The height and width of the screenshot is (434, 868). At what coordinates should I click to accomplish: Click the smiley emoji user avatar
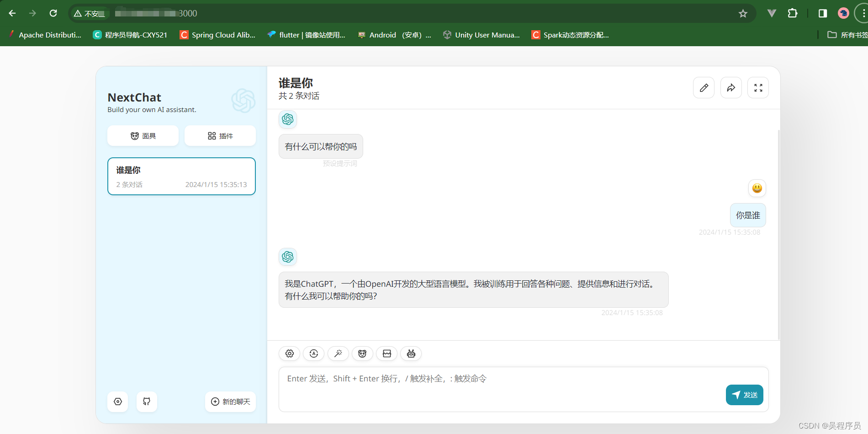tap(757, 188)
